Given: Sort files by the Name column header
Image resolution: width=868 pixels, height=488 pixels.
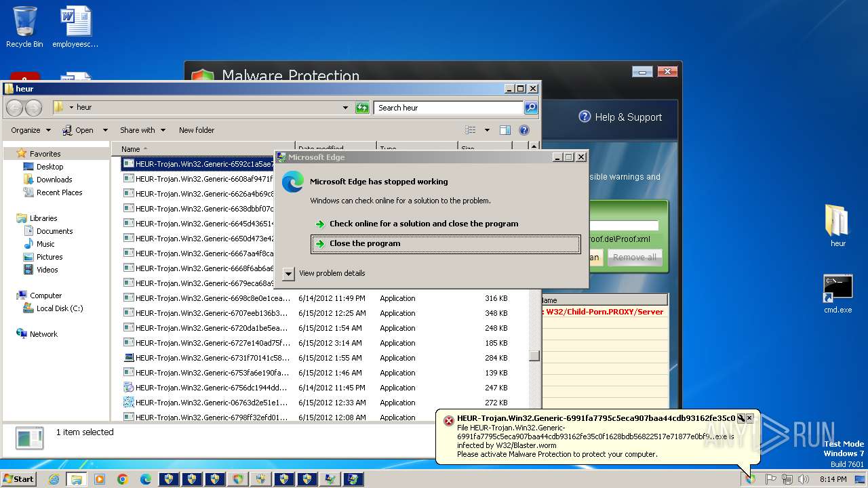Looking at the screenshot, I should [203, 148].
